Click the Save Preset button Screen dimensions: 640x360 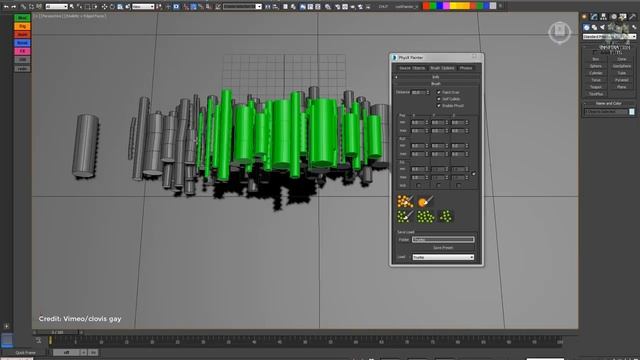[x=443, y=248]
